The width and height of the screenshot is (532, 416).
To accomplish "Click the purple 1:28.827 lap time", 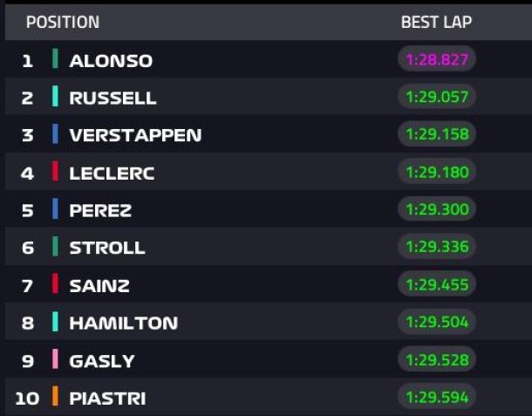I will pyautogui.click(x=437, y=59).
